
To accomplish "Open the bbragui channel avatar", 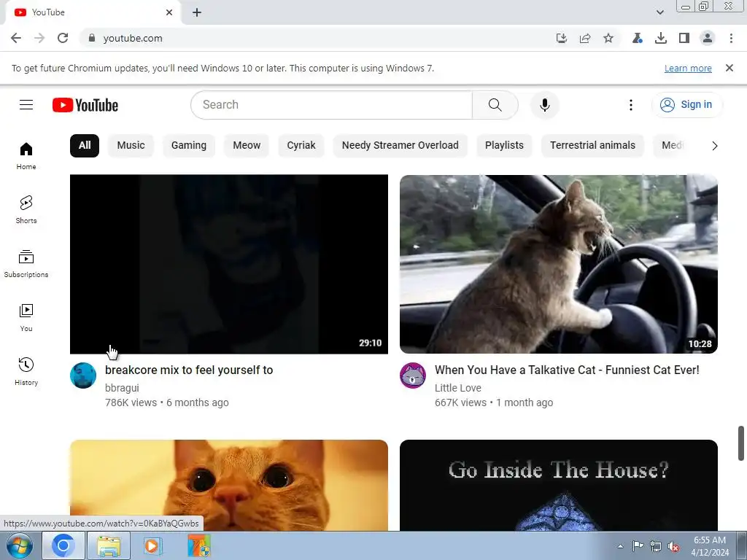I will [x=83, y=376].
